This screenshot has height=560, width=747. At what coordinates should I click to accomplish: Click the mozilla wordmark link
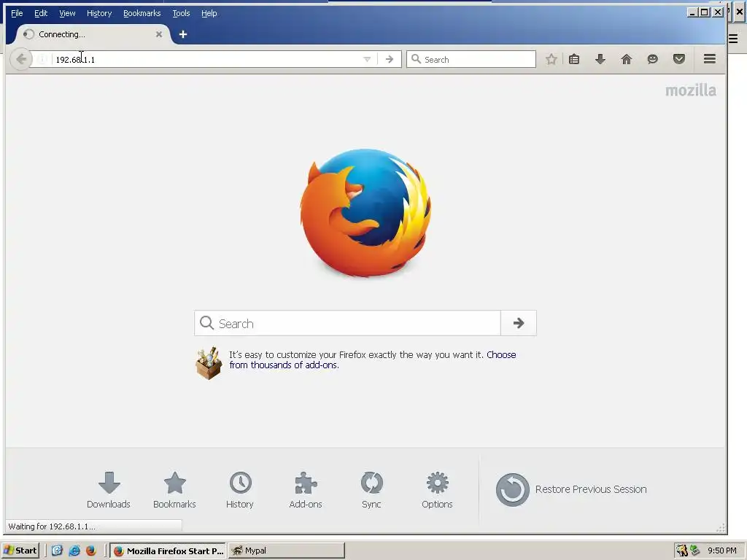[x=691, y=90]
